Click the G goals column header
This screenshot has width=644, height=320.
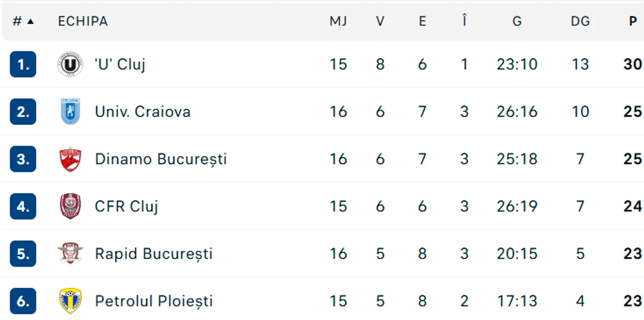517,21
